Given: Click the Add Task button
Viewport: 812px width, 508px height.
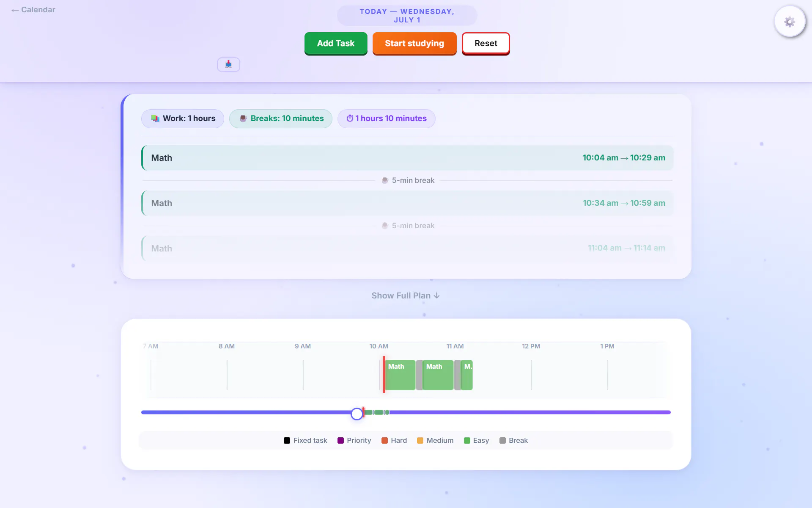Looking at the screenshot, I should [x=336, y=43].
